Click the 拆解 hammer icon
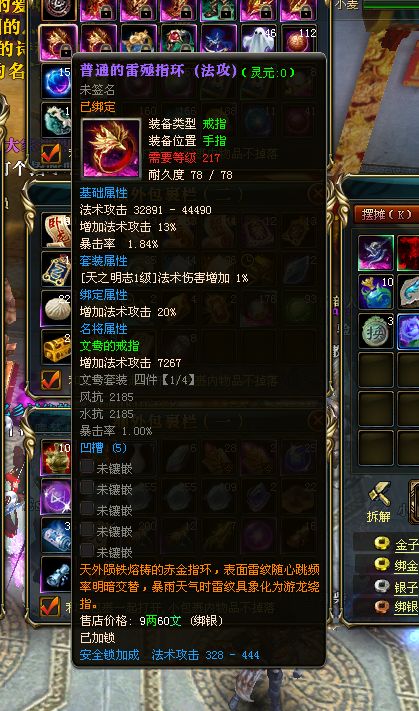 click(379, 495)
